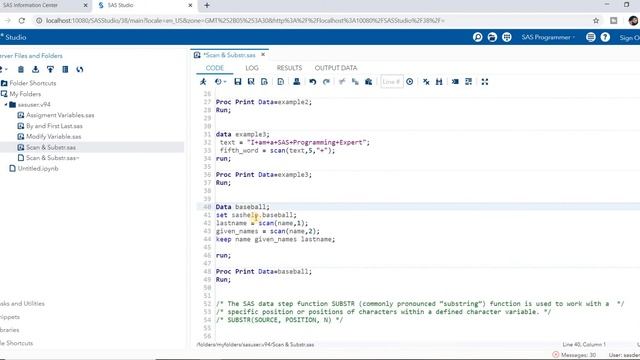Reload the page in the browser
Viewport: 640px width, 360px height.
point(22,20)
